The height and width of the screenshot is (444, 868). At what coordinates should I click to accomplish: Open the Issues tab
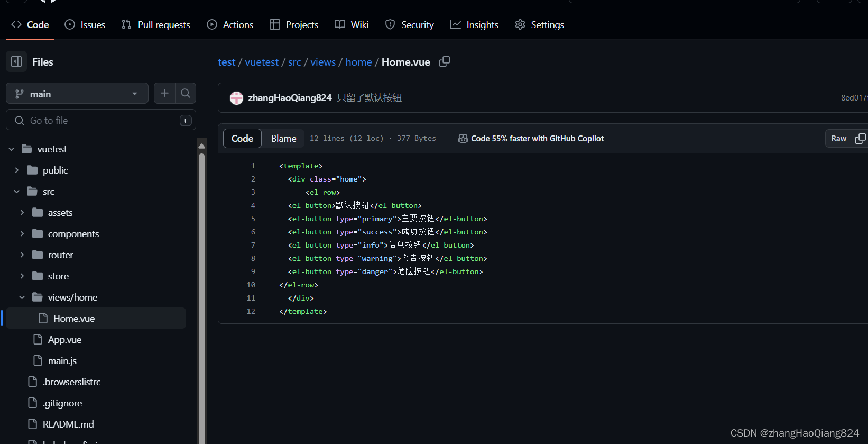pyautogui.click(x=85, y=25)
